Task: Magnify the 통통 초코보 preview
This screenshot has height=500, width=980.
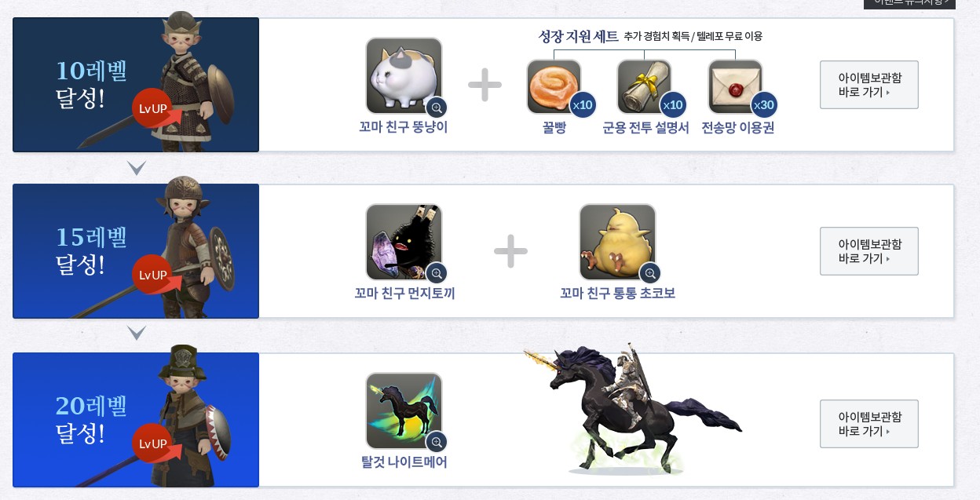Action: (x=650, y=273)
